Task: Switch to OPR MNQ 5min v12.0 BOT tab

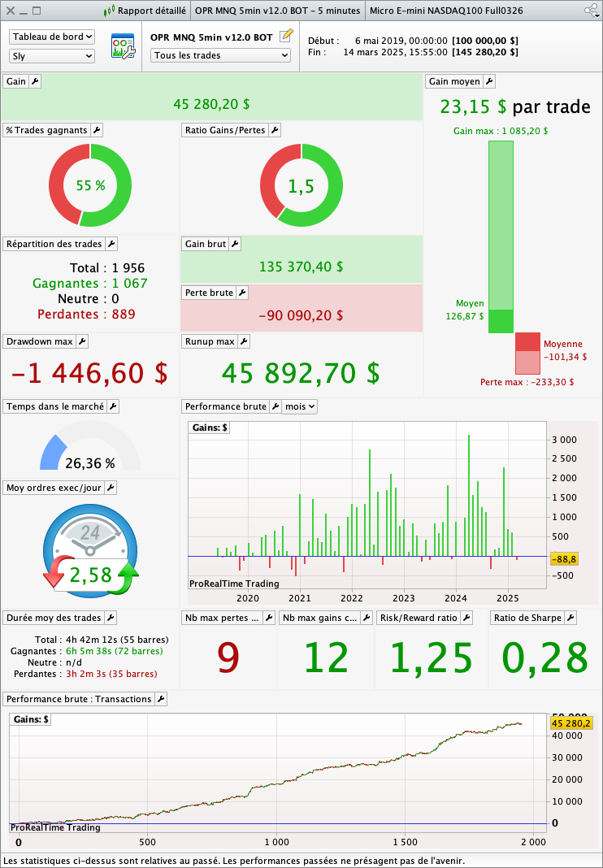Action: click(x=277, y=11)
